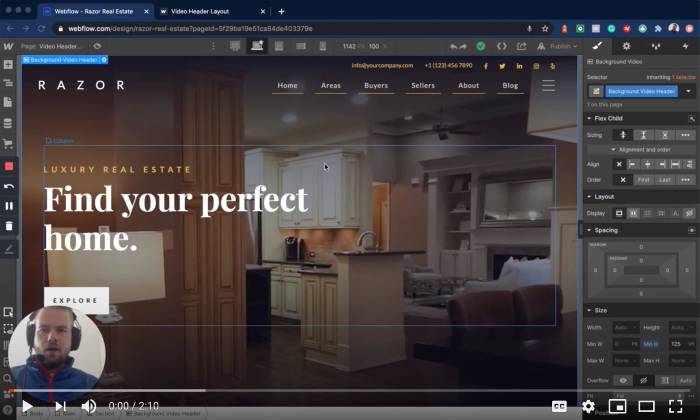Open the Pages panel icon
This screenshot has height=420, width=700.
pyautogui.click(x=8, y=102)
